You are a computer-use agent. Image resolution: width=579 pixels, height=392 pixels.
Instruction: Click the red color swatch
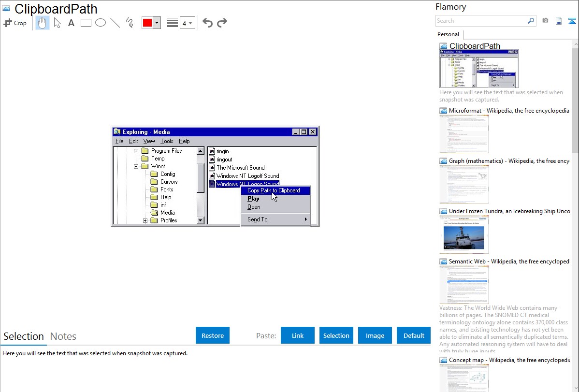pyautogui.click(x=147, y=23)
